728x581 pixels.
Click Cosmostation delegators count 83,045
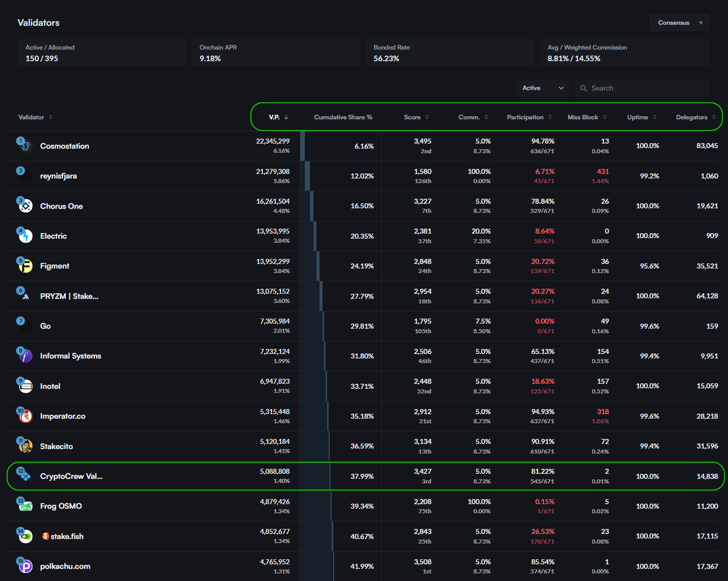click(707, 146)
